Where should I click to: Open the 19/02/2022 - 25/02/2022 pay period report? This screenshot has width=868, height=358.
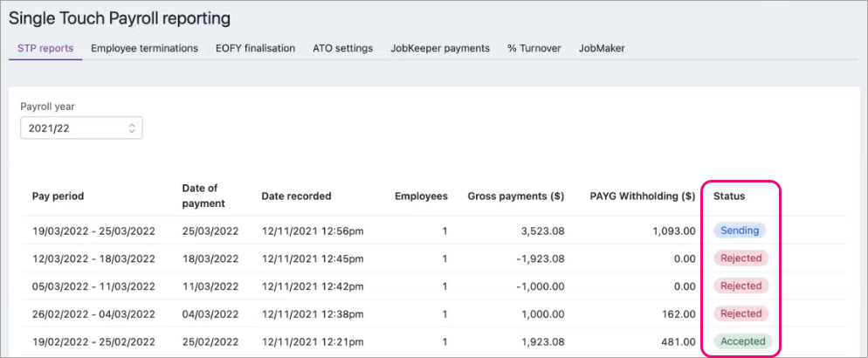point(93,342)
